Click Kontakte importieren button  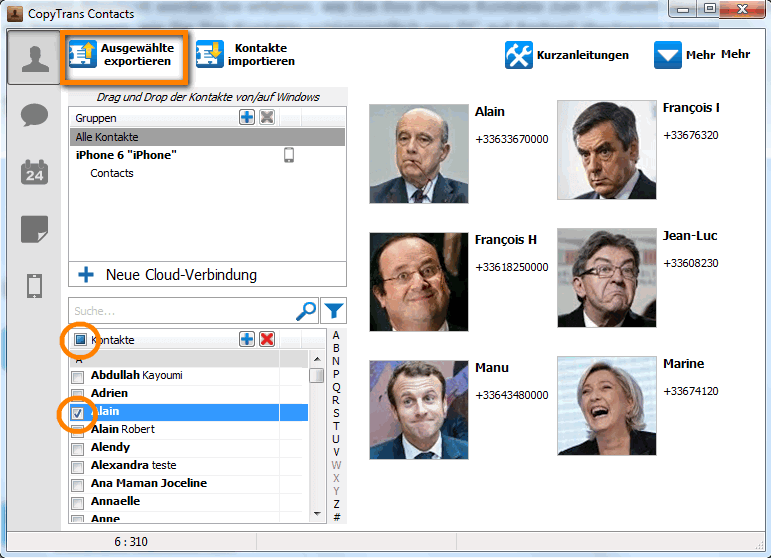246,55
